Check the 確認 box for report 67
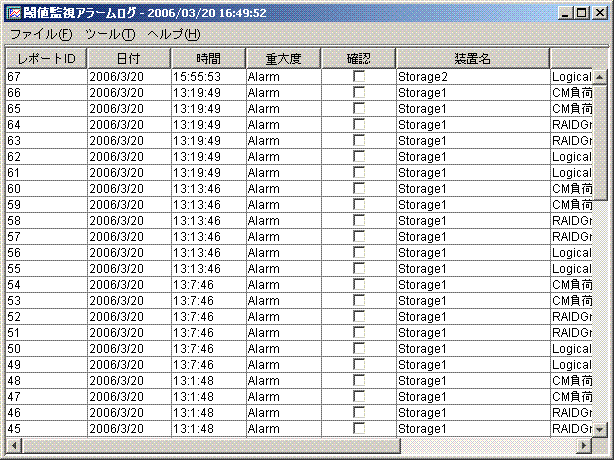 (x=359, y=76)
